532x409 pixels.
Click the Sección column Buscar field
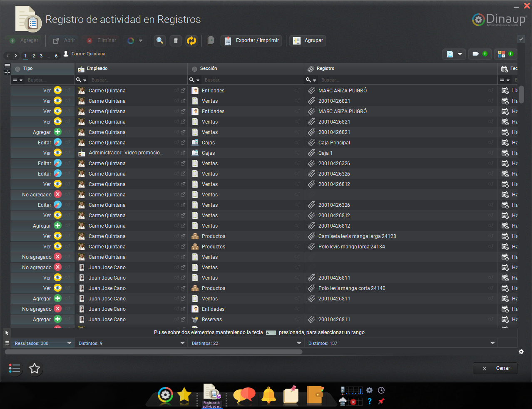point(253,80)
